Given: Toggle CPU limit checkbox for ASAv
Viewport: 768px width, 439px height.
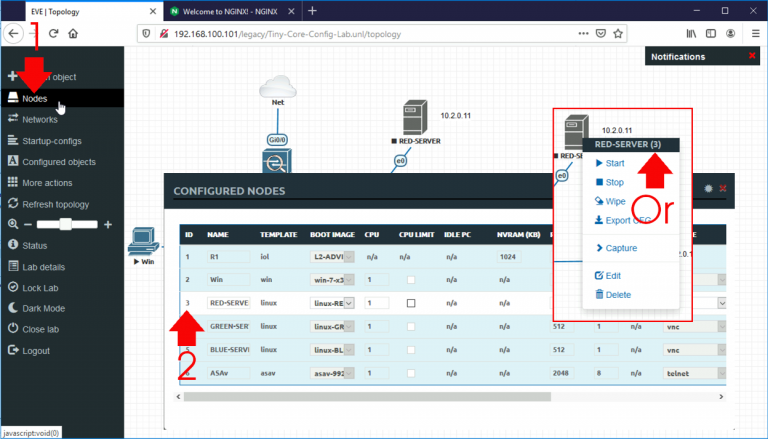Looking at the screenshot, I should [x=411, y=373].
